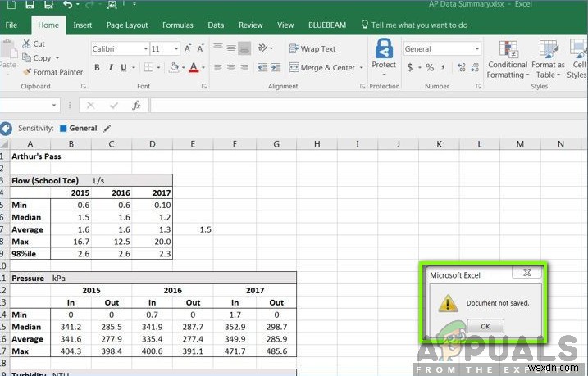This screenshot has width=588, height=376.
Task: Open Number group dialog launcher
Action: pos(478,87)
